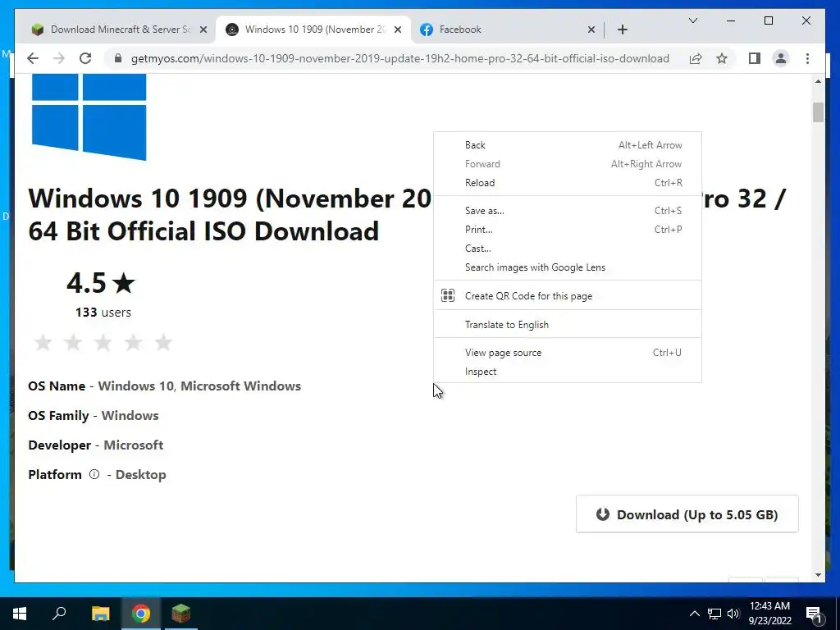
Task: Bookmark this page with the star icon
Action: point(722,58)
